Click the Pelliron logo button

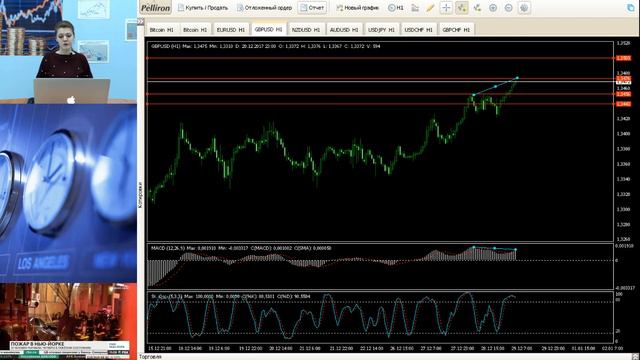[155, 8]
